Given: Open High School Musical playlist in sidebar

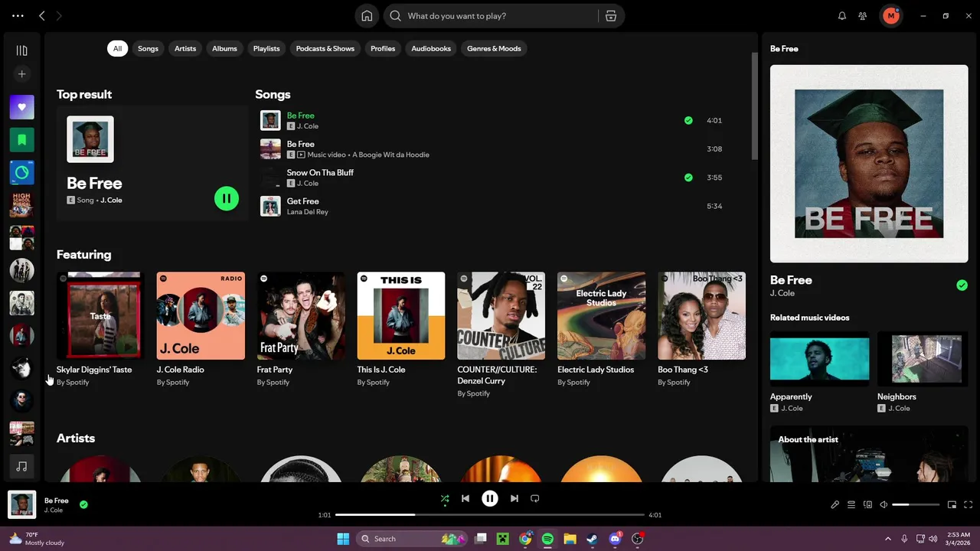Looking at the screenshot, I should click(x=21, y=205).
